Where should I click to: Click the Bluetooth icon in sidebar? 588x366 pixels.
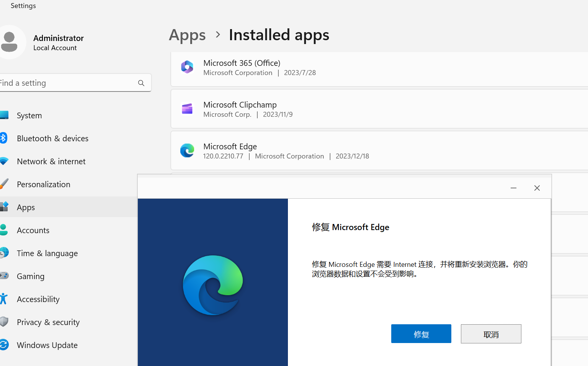(x=3, y=138)
